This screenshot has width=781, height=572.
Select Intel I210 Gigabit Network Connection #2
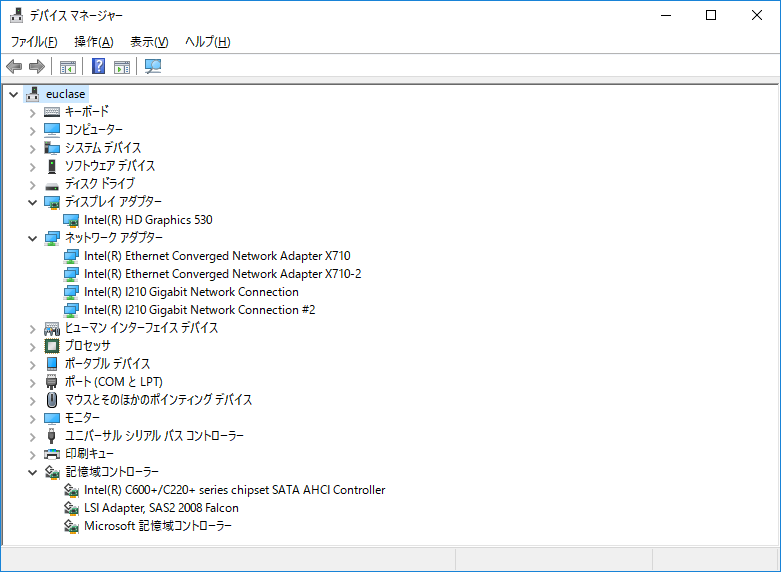(x=199, y=309)
